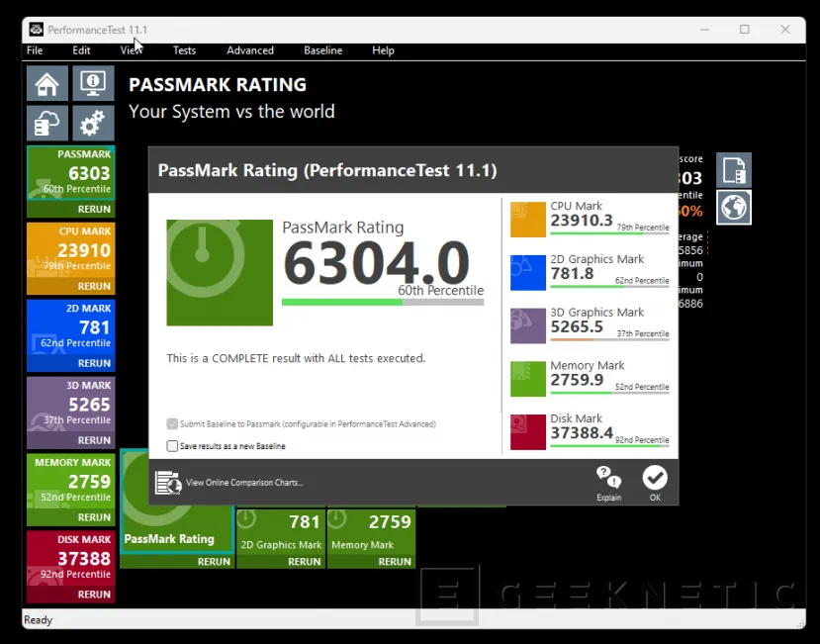Open the Tests menu
Viewport: 820px width, 644px height.
point(184,50)
